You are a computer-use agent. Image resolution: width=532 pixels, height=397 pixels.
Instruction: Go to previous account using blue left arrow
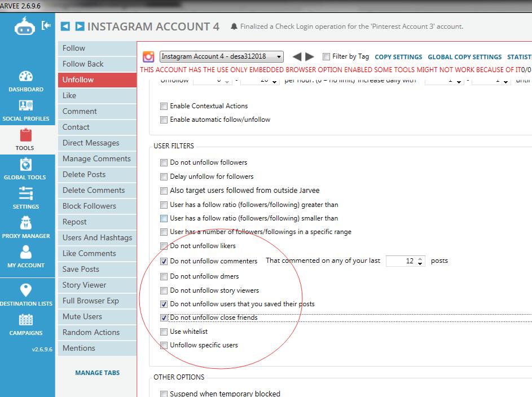pyautogui.click(x=65, y=26)
